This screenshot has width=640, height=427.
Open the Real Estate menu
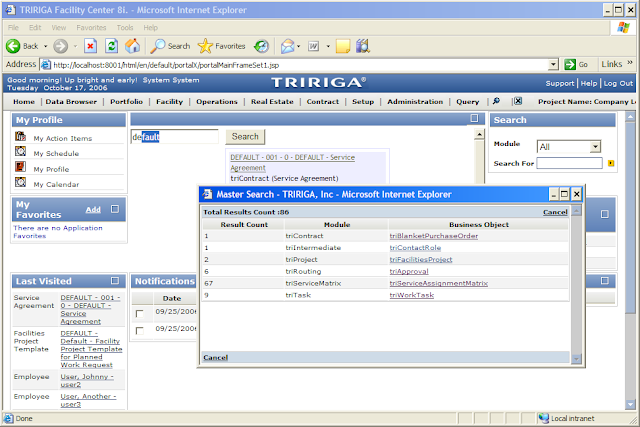[272, 102]
